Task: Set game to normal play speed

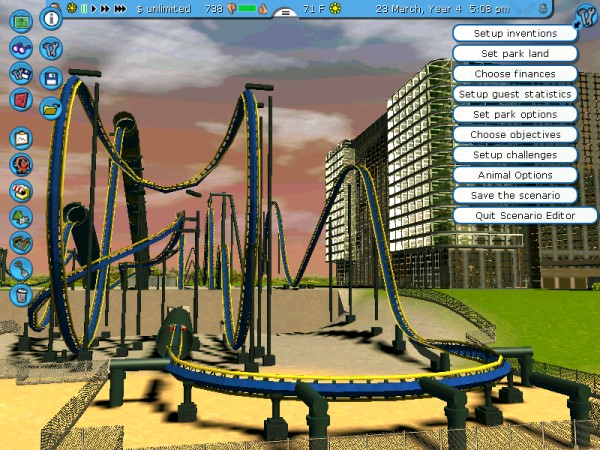Action: click(x=94, y=8)
